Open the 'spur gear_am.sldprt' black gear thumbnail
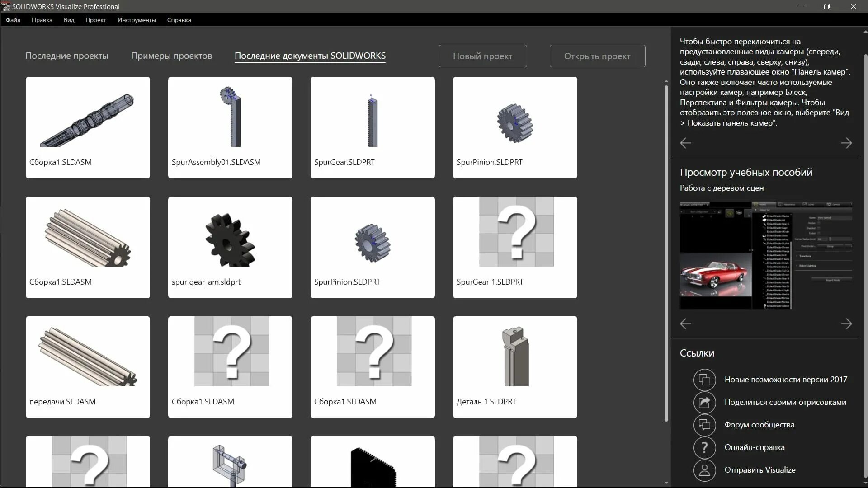Viewport: 868px width, 488px height. (230, 247)
